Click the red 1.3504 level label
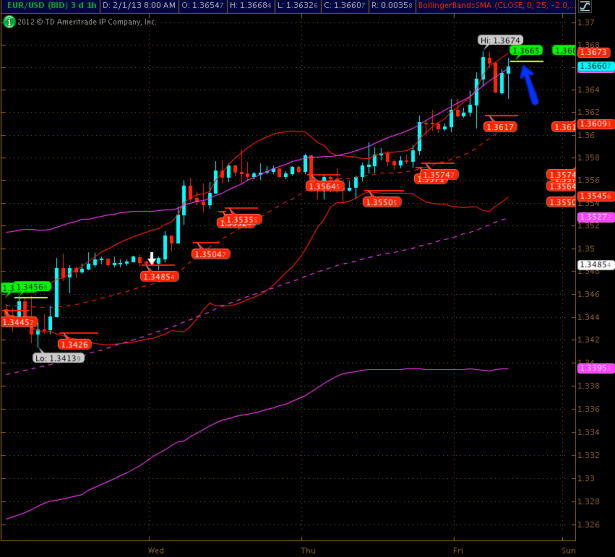This screenshot has height=557, width=615. [x=208, y=254]
